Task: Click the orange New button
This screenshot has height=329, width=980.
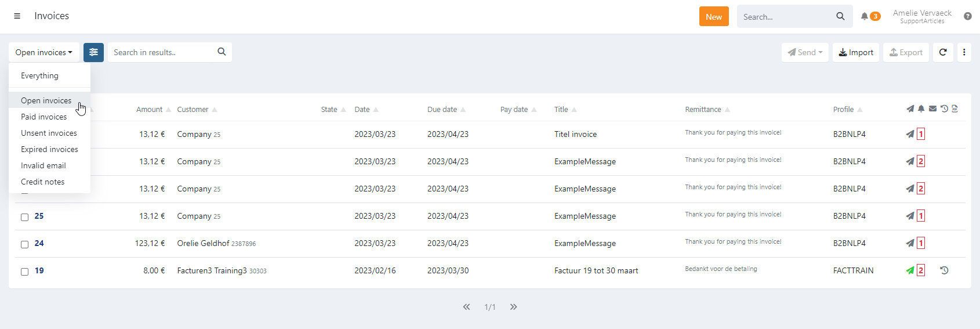Action: (713, 17)
